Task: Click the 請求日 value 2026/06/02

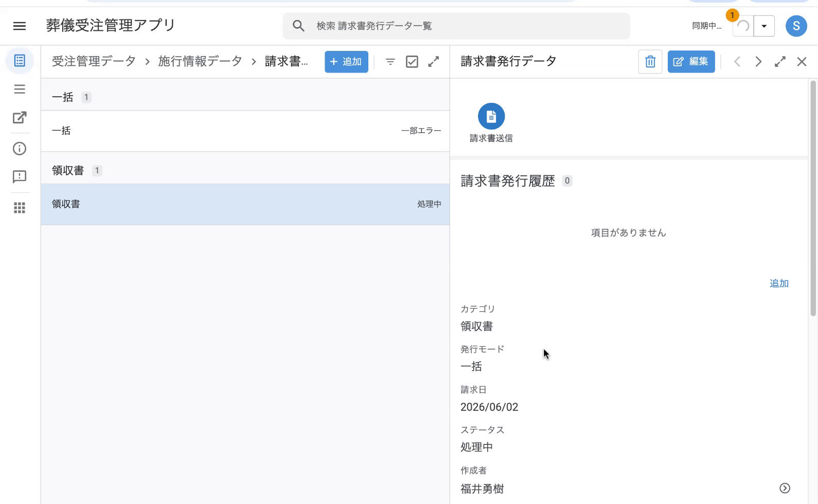Action: point(489,407)
